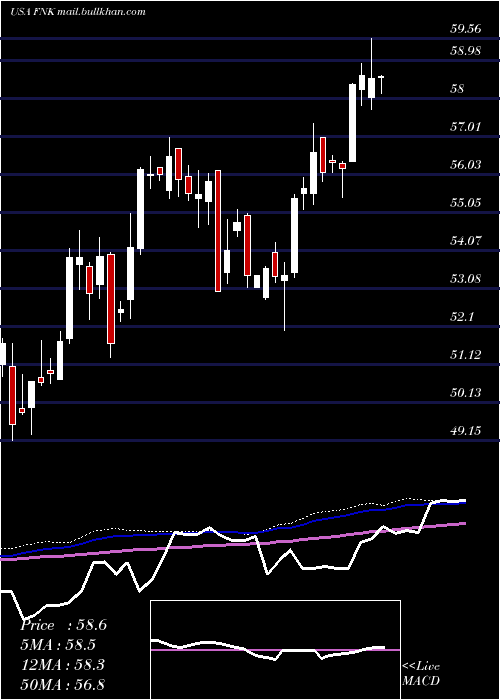Select the 49.15 price axis label
The height and width of the screenshot is (700, 500).
click(466, 430)
